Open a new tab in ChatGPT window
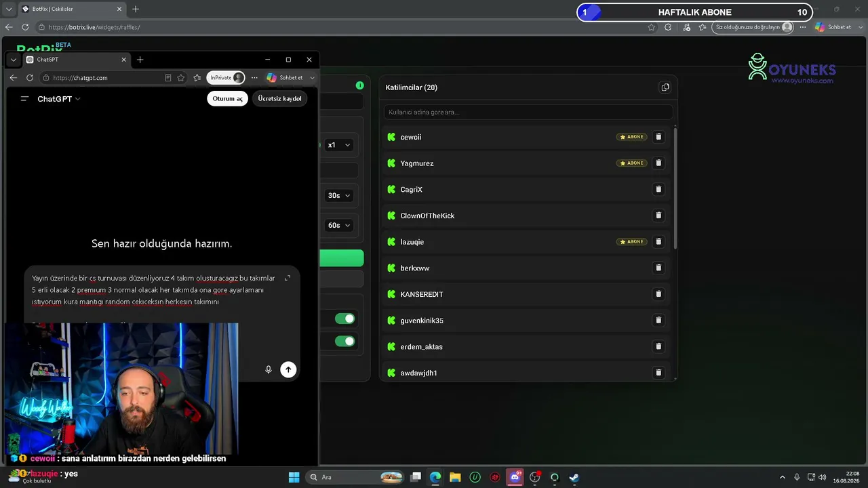The image size is (868, 488). coord(140,60)
